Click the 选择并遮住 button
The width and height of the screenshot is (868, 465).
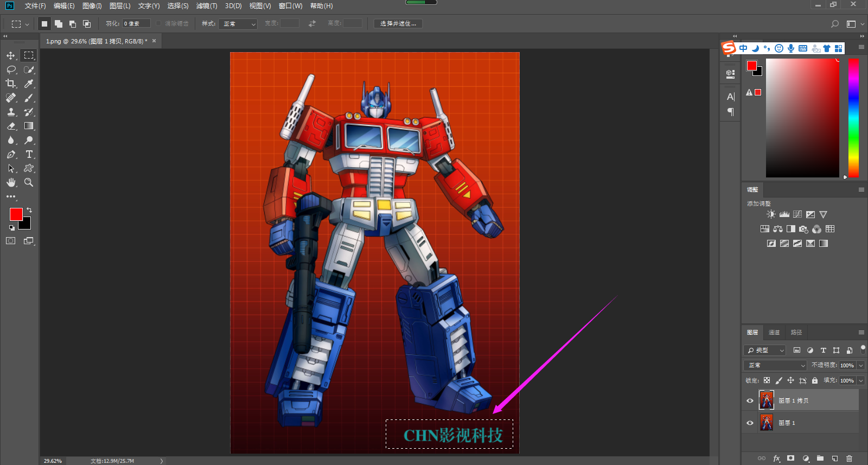pos(398,24)
